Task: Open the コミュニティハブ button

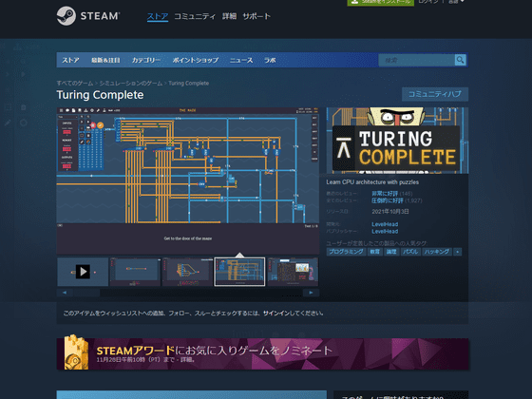Action: [x=435, y=94]
